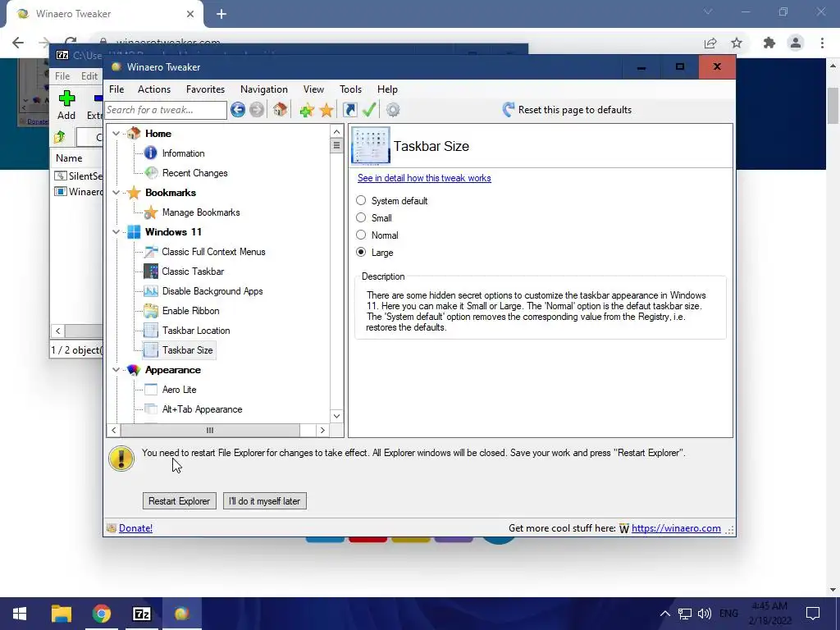Screen dimensions: 840x630
Task: Click the Disable Background Apps icon
Action: (x=151, y=291)
